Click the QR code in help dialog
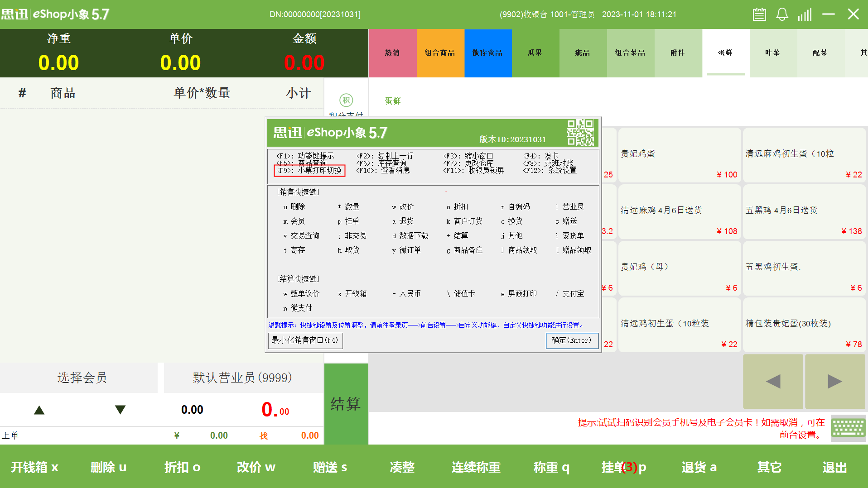This screenshot has height=488, width=868. click(580, 133)
